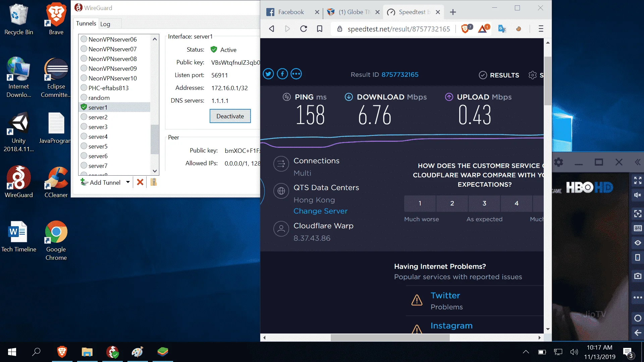
Task: Click the WireGuard taskbar icon
Action: click(x=112, y=352)
